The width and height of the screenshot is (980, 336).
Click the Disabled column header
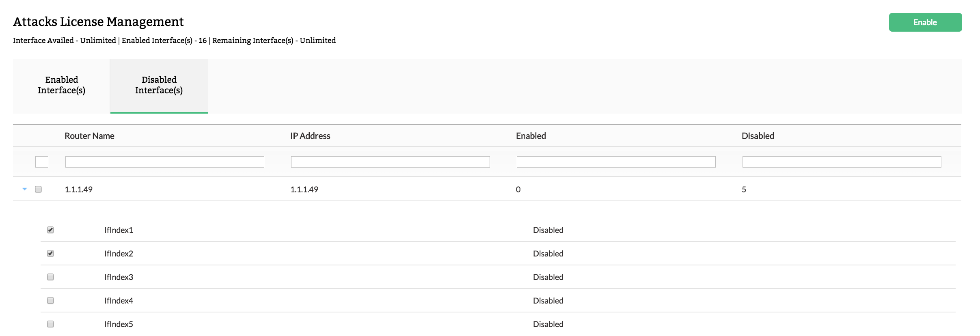pyautogui.click(x=758, y=136)
